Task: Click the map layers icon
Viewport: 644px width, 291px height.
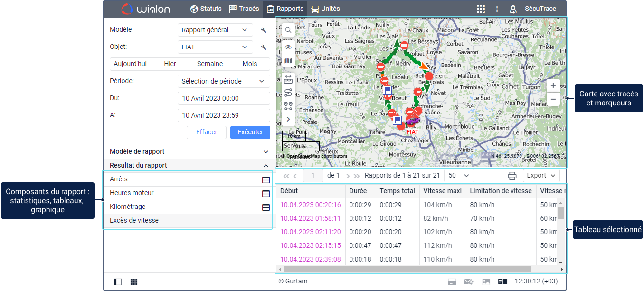Action: 288,61
